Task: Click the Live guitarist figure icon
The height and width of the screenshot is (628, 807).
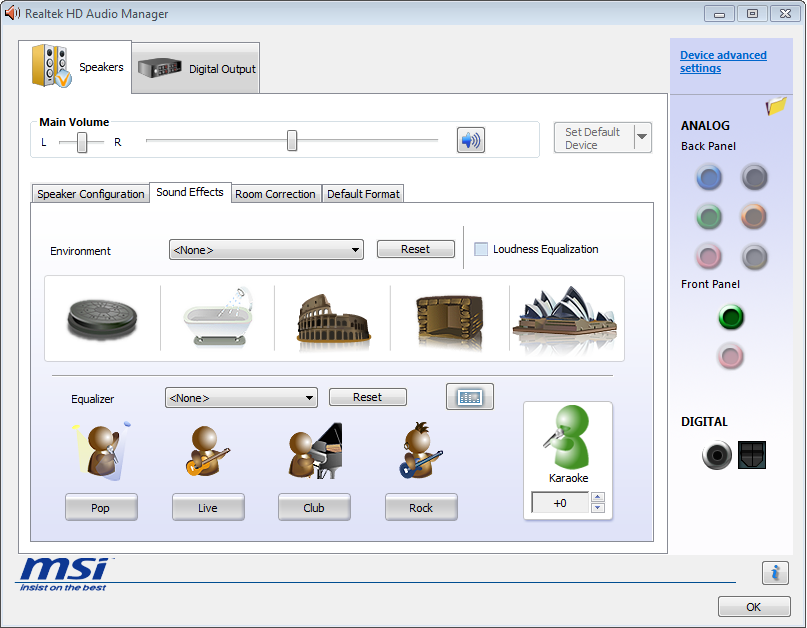Action: point(207,451)
